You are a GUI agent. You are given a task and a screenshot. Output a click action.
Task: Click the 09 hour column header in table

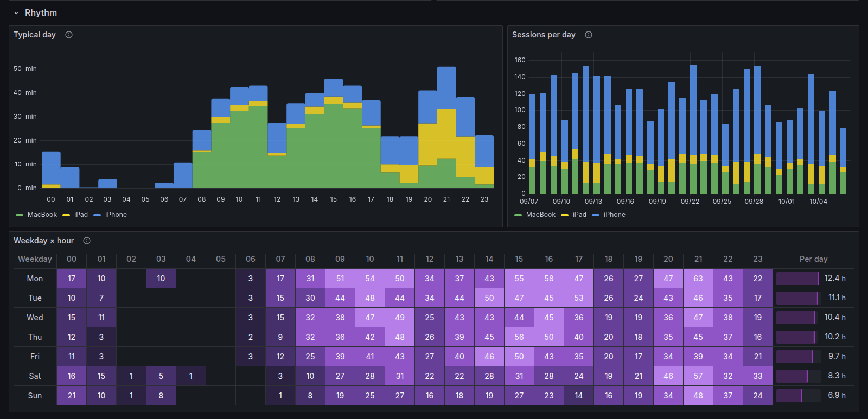click(x=340, y=259)
